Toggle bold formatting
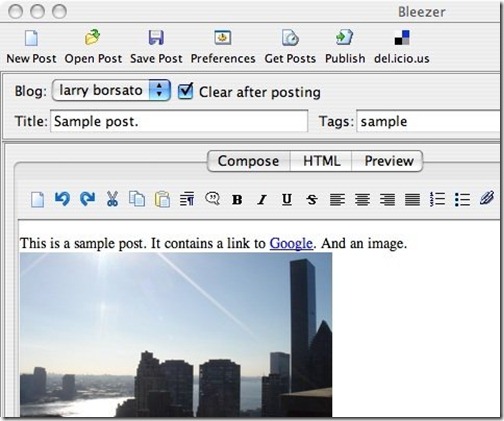The height and width of the screenshot is (421, 504). pyautogui.click(x=237, y=200)
